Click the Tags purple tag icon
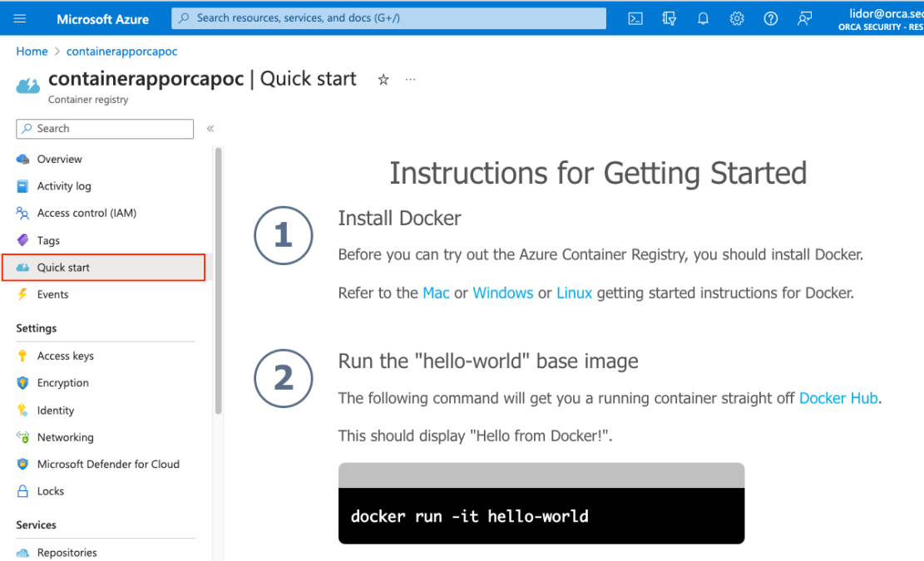 click(x=22, y=240)
